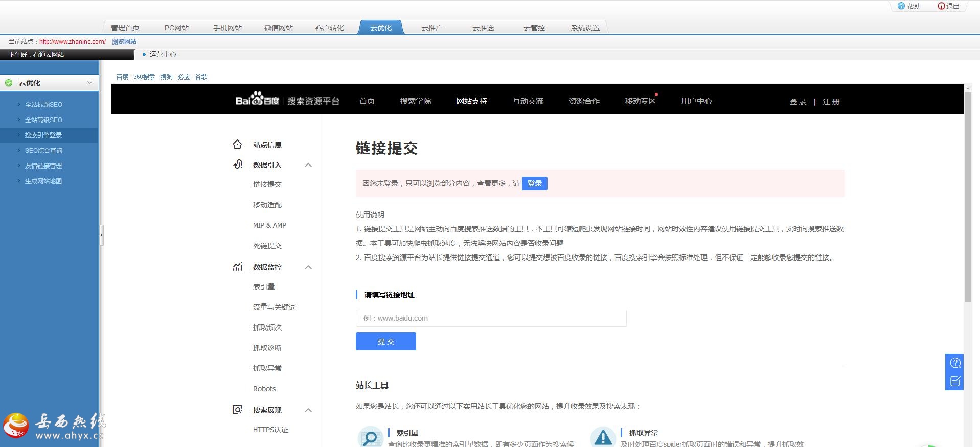Image resolution: width=980 pixels, height=447 pixels.
Task: Click the floating question mark help icon
Action: [955, 363]
